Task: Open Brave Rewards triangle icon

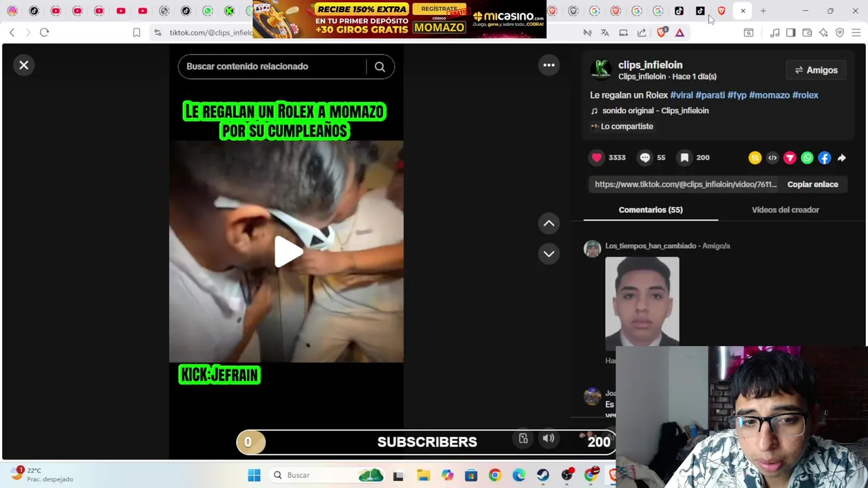Action: [679, 33]
